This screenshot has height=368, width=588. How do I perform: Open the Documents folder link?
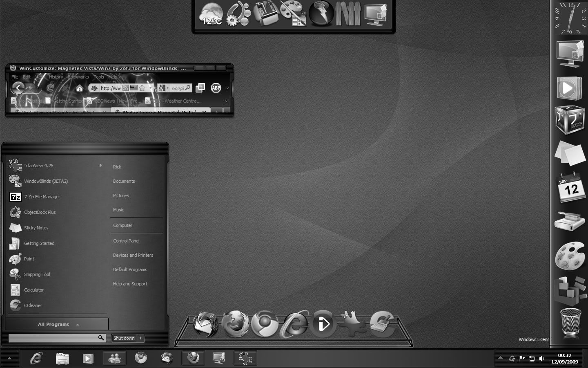(124, 181)
